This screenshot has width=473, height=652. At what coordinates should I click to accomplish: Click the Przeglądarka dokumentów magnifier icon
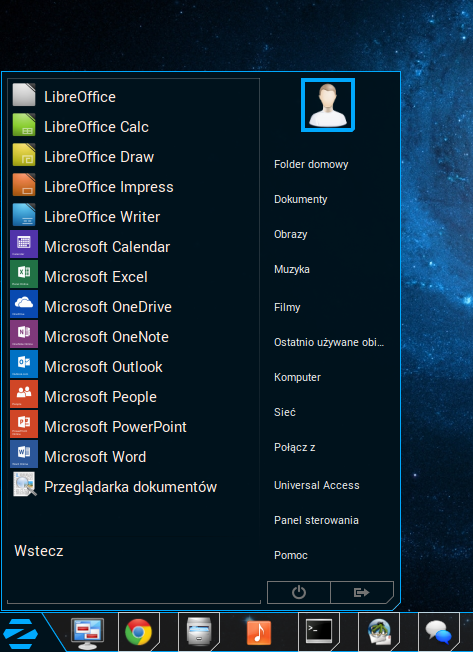click(25, 484)
